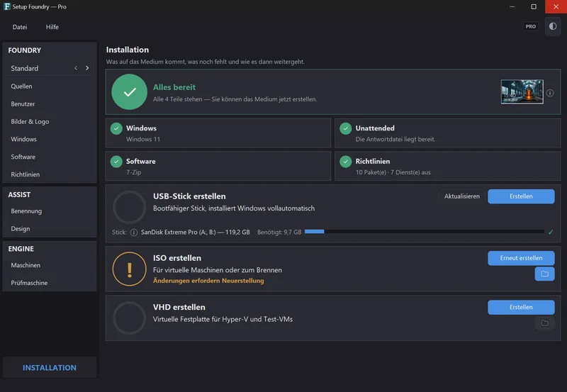Click the green check beside Windows tile
The image size is (567, 392).
(x=116, y=128)
